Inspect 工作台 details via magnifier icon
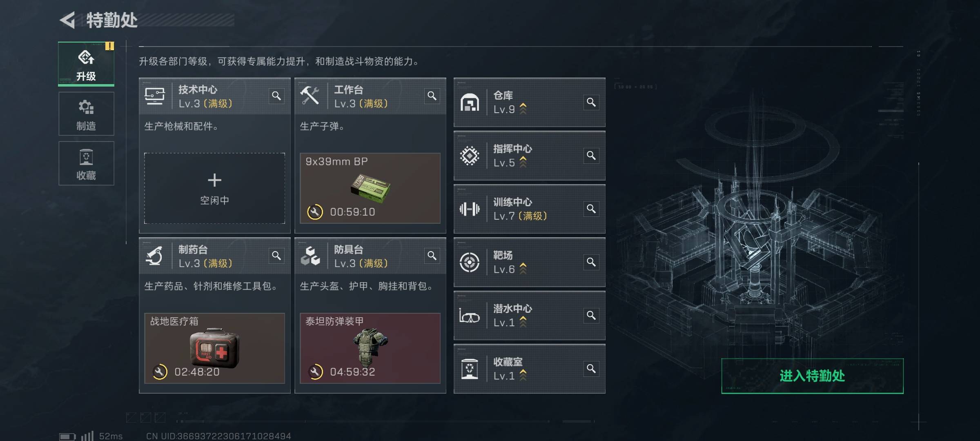980x441 pixels. point(432,96)
